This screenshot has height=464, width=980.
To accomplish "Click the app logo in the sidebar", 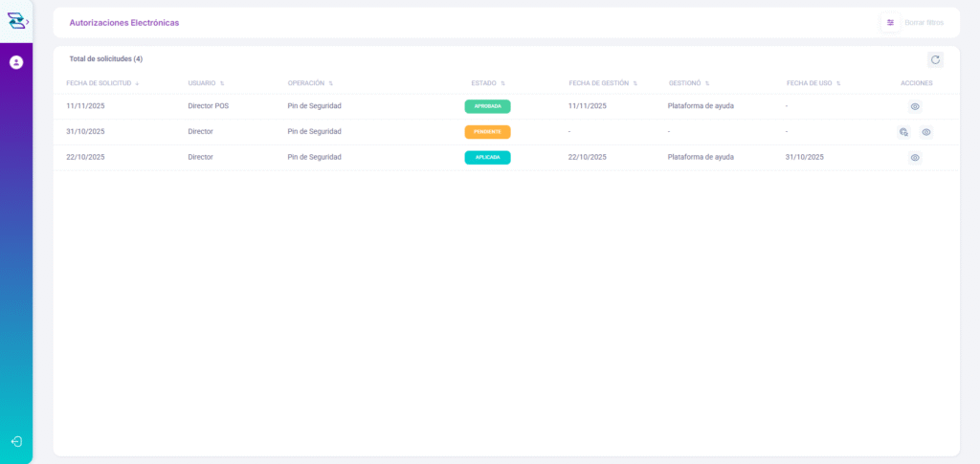I will click(14, 21).
